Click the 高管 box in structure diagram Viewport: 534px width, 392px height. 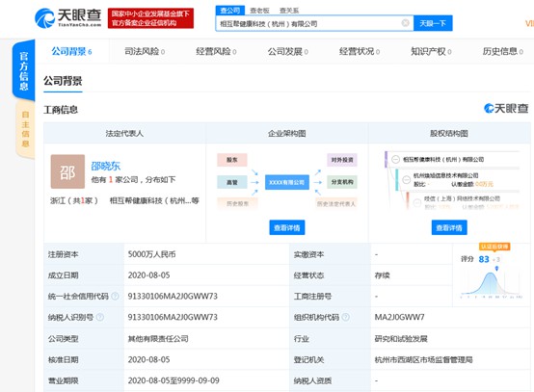232,182
